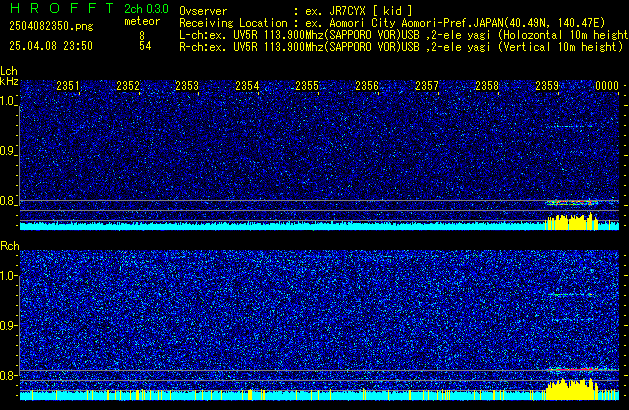This screenshot has height=410, width=629.
Task: Select the 2358 time marker
Action: tap(487, 86)
